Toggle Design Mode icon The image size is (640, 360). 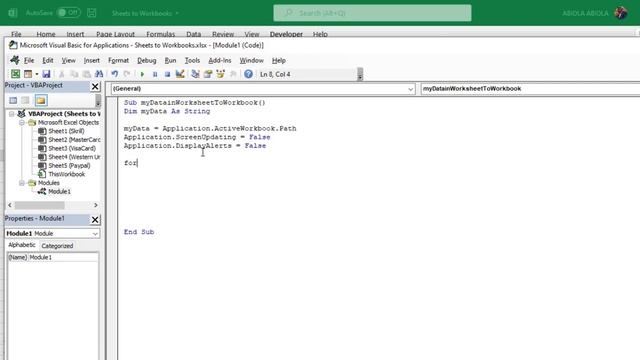[x=180, y=74]
